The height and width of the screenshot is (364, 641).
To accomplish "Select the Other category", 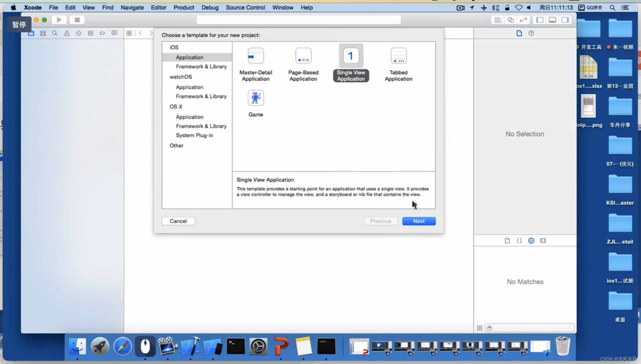I will (176, 145).
